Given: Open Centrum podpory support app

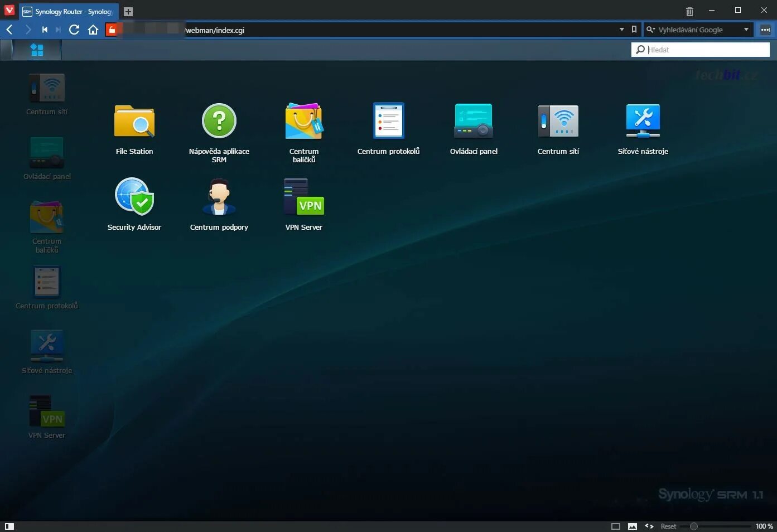Looking at the screenshot, I should pos(219,204).
